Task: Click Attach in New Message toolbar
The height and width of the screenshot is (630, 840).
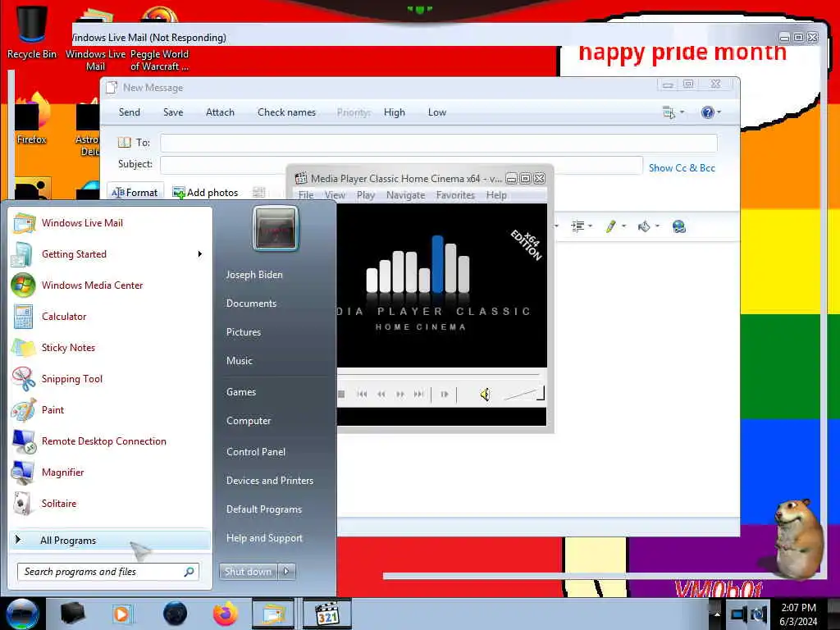Action: 220,112
